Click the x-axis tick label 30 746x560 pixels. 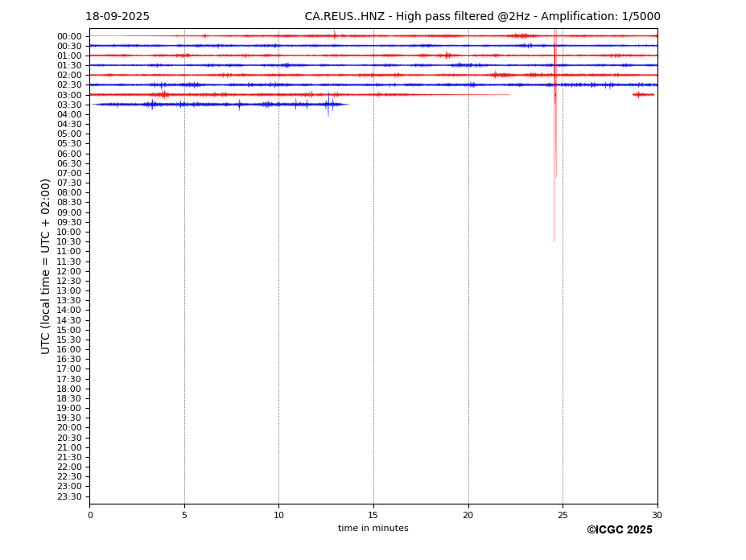657,515
